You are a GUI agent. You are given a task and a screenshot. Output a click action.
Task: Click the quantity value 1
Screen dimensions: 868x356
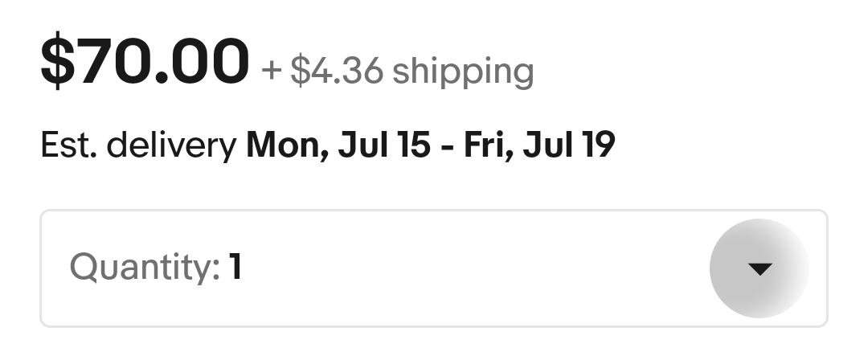235,267
